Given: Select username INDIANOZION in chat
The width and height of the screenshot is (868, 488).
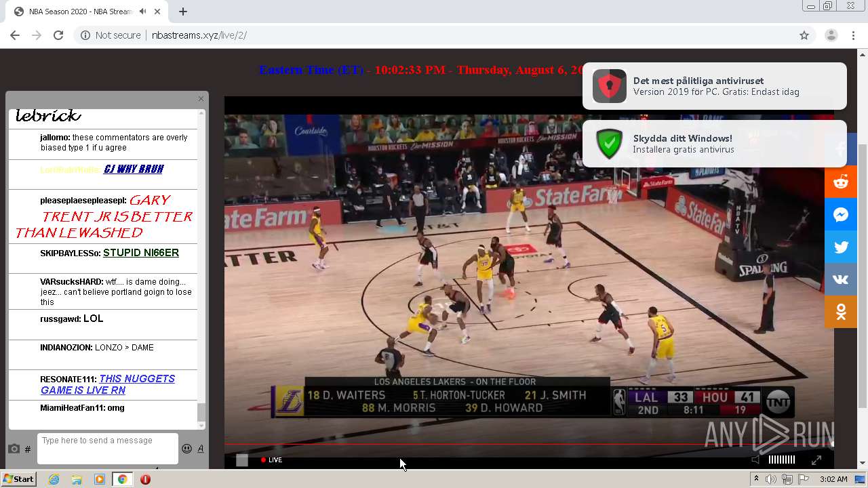Looking at the screenshot, I should tap(66, 348).
